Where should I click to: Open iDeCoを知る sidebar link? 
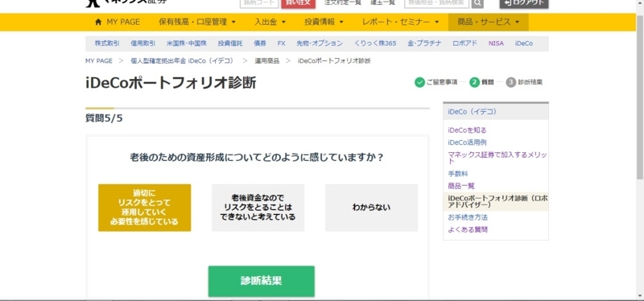(x=467, y=130)
